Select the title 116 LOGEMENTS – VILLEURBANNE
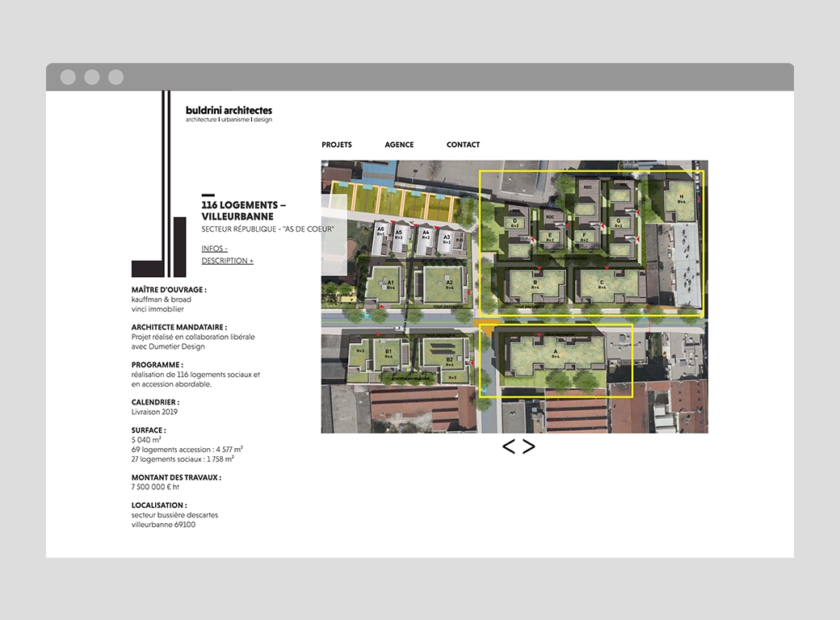 244,211
